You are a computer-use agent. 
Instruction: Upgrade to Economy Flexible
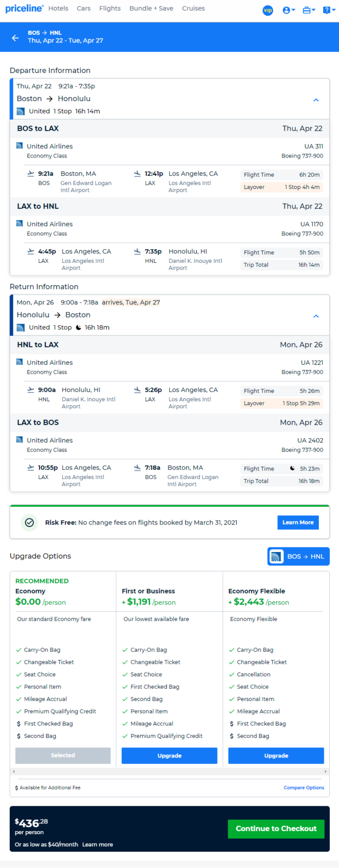[276, 756]
